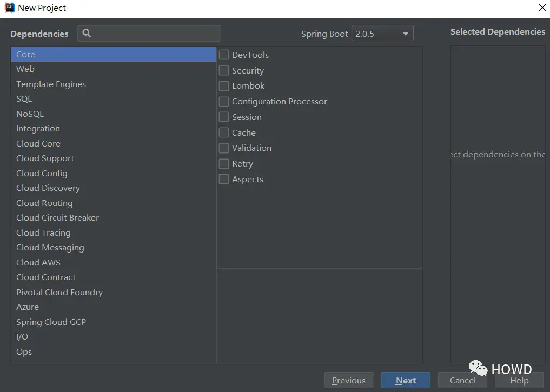Enable the Cache checkbox
The width and height of the screenshot is (550, 392).
coord(224,132)
